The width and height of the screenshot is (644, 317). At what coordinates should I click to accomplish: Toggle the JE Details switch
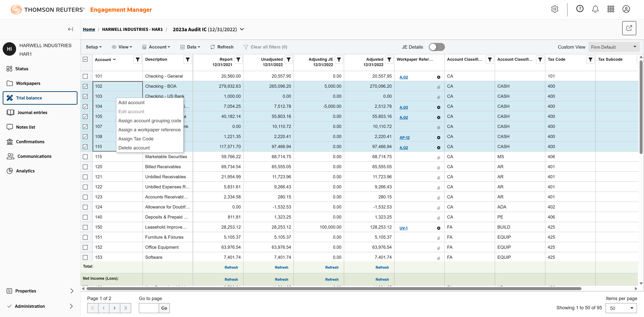click(x=437, y=47)
